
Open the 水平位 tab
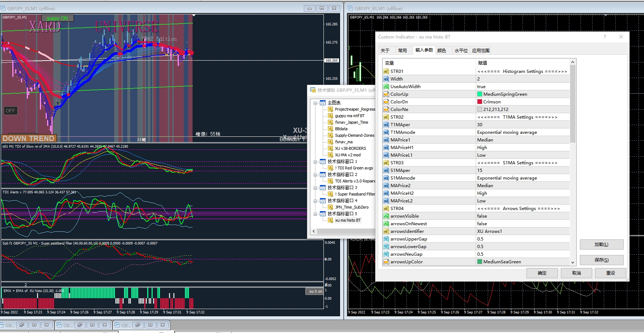(461, 50)
